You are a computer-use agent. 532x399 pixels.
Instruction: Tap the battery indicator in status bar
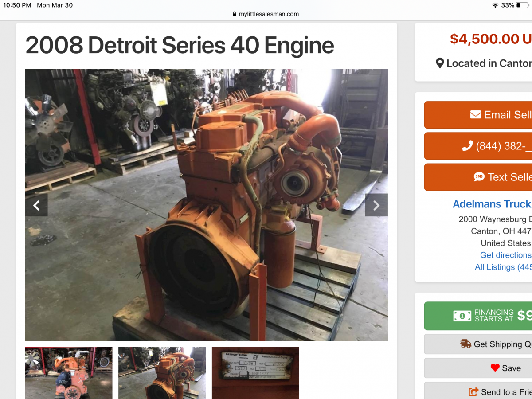click(522, 5)
